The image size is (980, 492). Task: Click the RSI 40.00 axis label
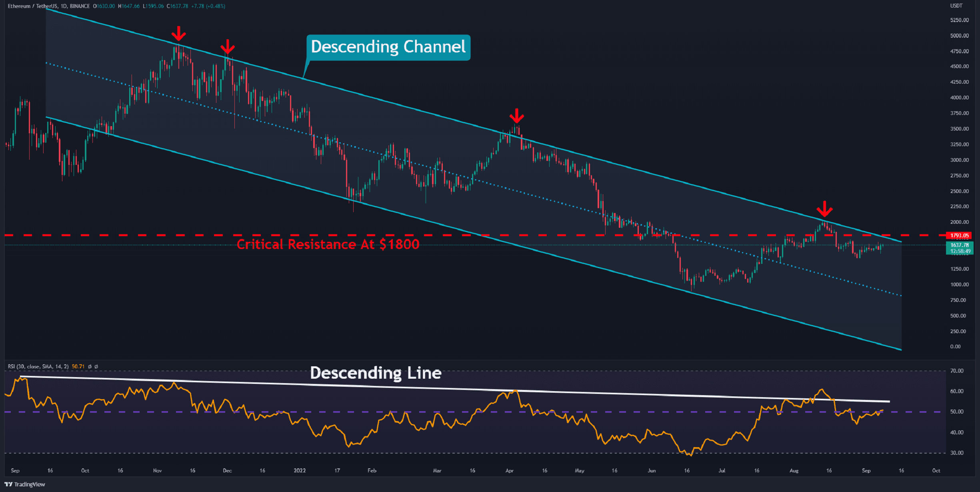(957, 433)
